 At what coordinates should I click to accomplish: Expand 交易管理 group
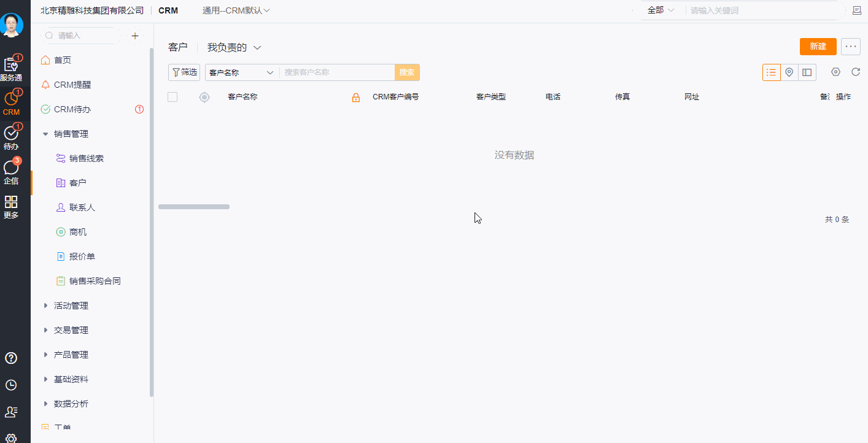coord(45,330)
